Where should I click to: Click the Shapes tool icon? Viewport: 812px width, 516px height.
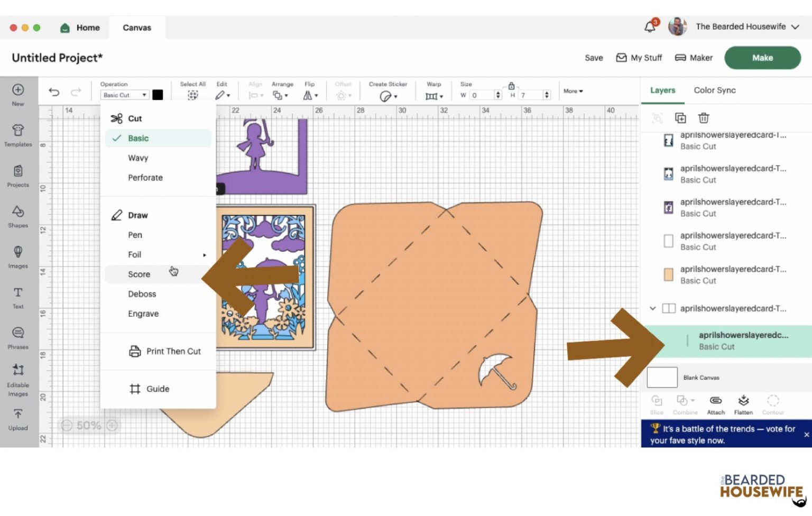click(18, 216)
